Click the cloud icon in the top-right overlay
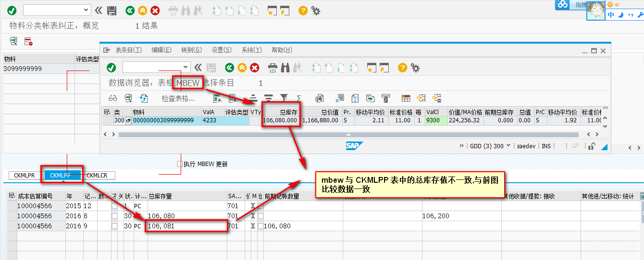Screen dimensions: 644x260 click(x=563, y=4)
